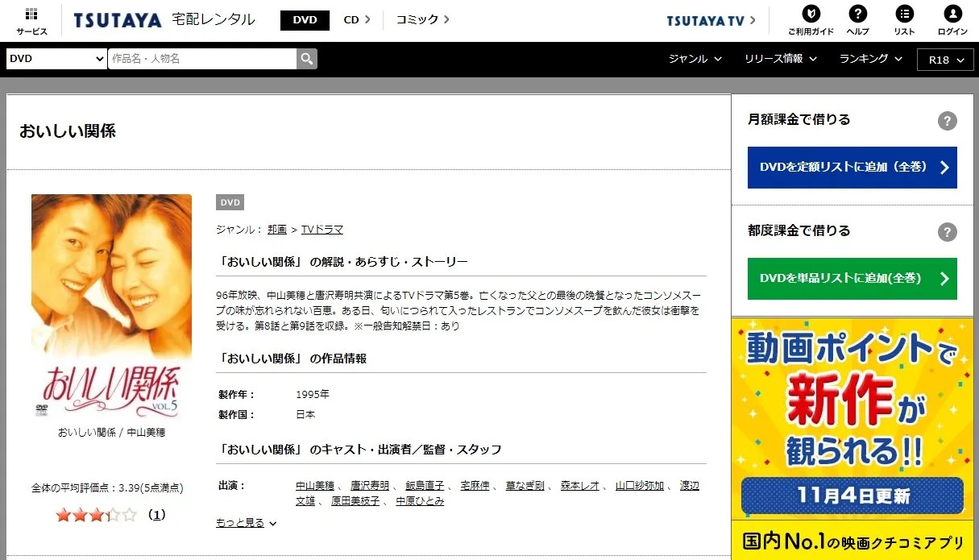
Task: Open the コミック tab
Action: (423, 20)
